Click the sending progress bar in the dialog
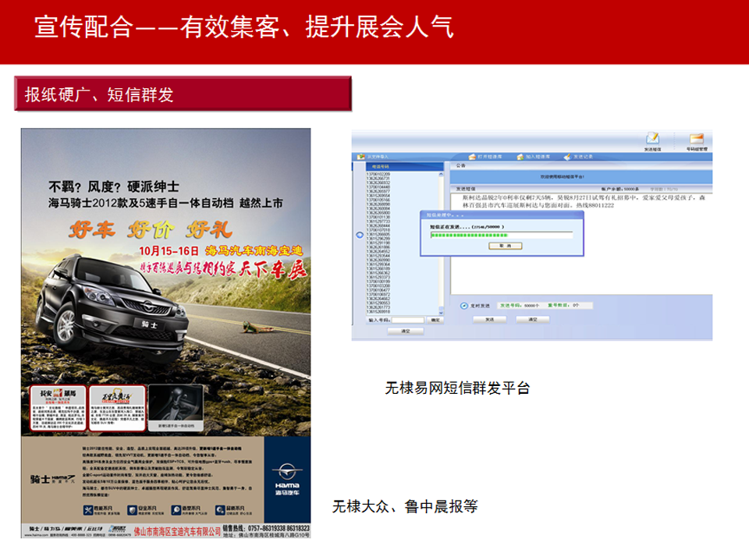 click(x=502, y=235)
